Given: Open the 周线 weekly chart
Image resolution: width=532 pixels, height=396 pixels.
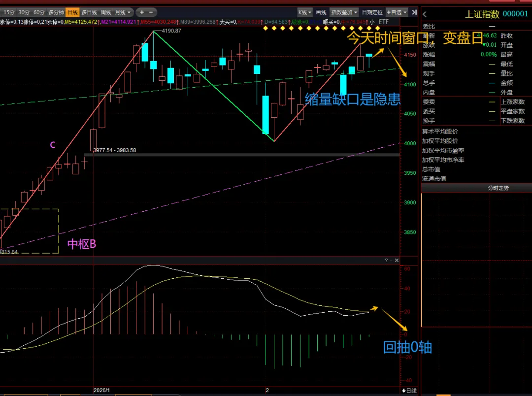Looking at the screenshot, I should point(106,12).
